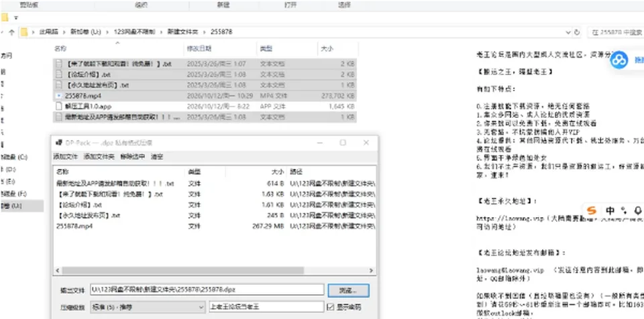This screenshot has height=319, width=644.
Task: Click the output file path input field
Action: pos(207,290)
